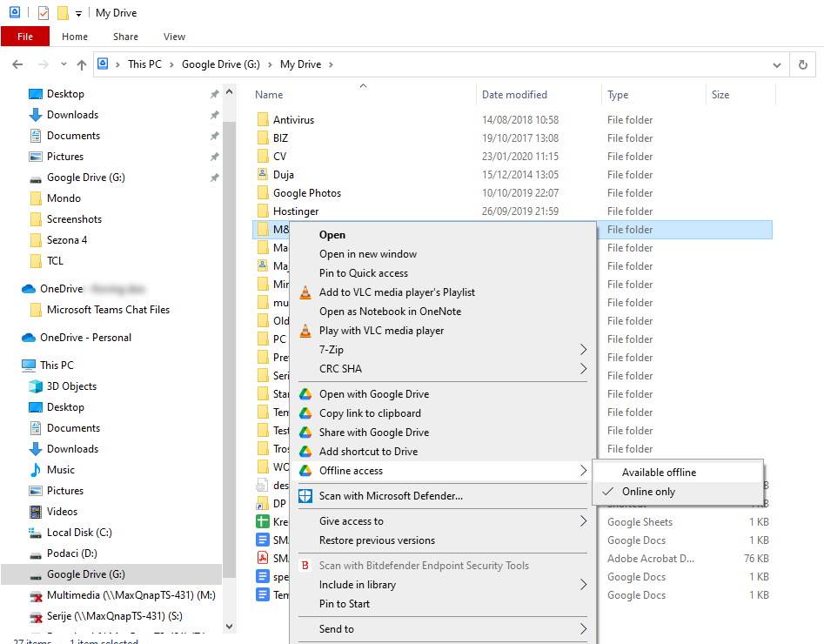
Task: Click the Google Drive icon in Quick Access Toolbar
Action: pos(13,12)
